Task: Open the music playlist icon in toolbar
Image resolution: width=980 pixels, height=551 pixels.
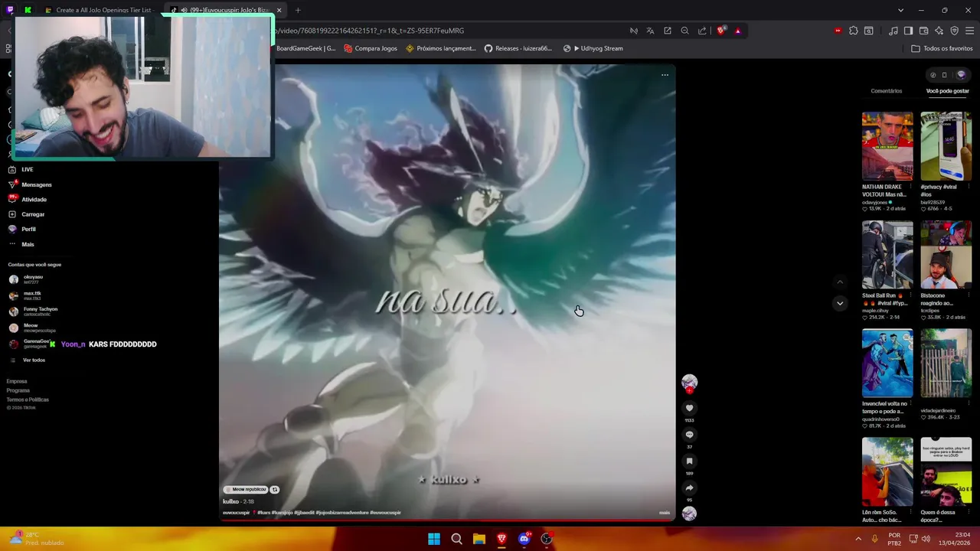Action: [893, 31]
